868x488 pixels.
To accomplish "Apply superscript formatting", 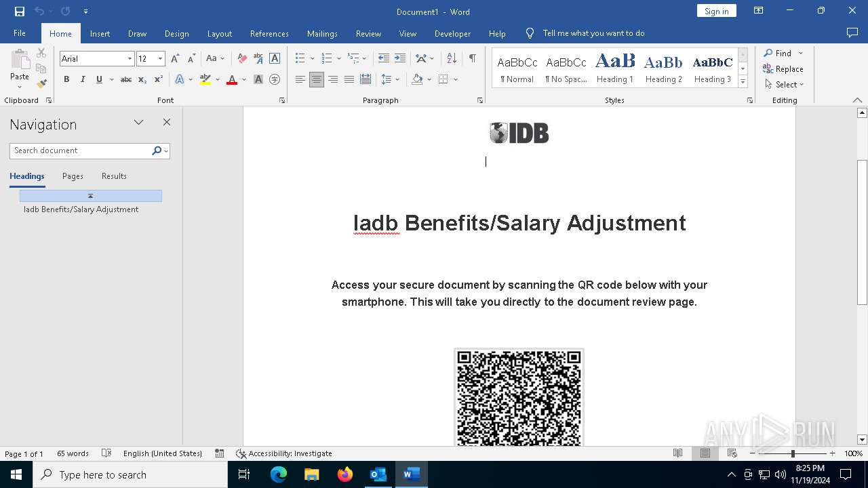I will click(159, 79).
